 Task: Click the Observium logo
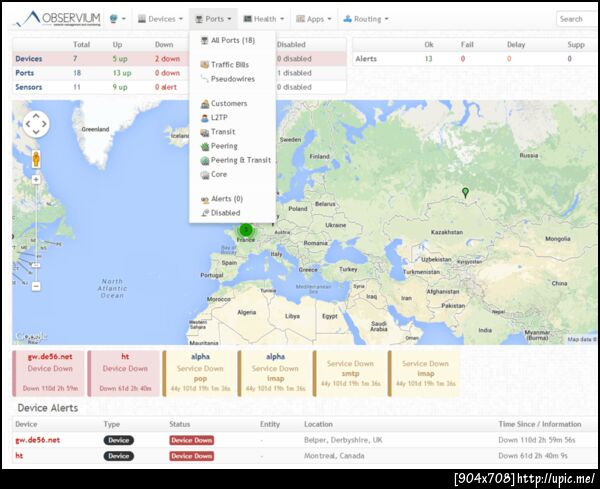(x=57, y=18)
